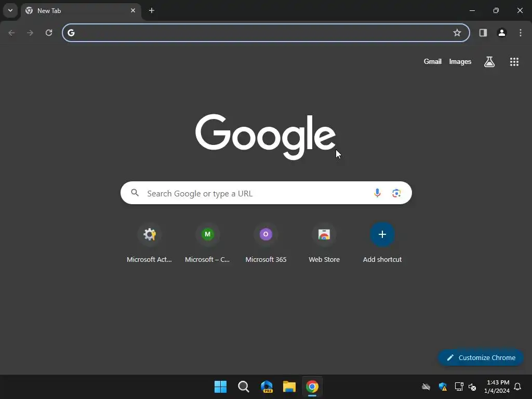Image resolution: width=532 pixels, height=399 pixels.
Task: Click the Google G icon in address bar
Action: point(71,33)
